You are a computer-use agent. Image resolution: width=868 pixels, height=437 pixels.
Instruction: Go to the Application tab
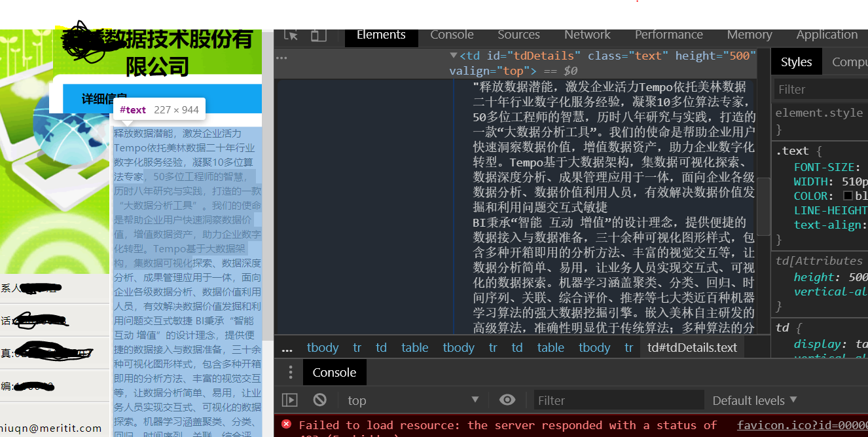(x=827, y=35)
